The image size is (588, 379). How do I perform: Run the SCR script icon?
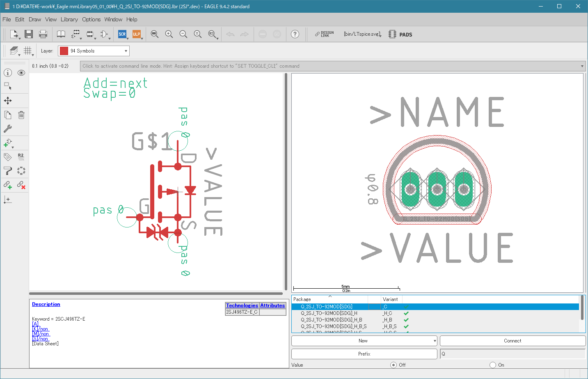[122, 34]
